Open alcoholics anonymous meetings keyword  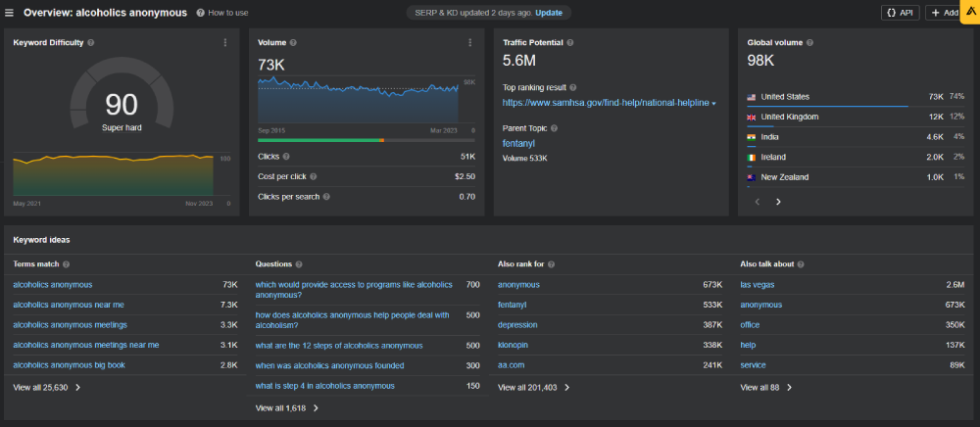click(70, 324)
